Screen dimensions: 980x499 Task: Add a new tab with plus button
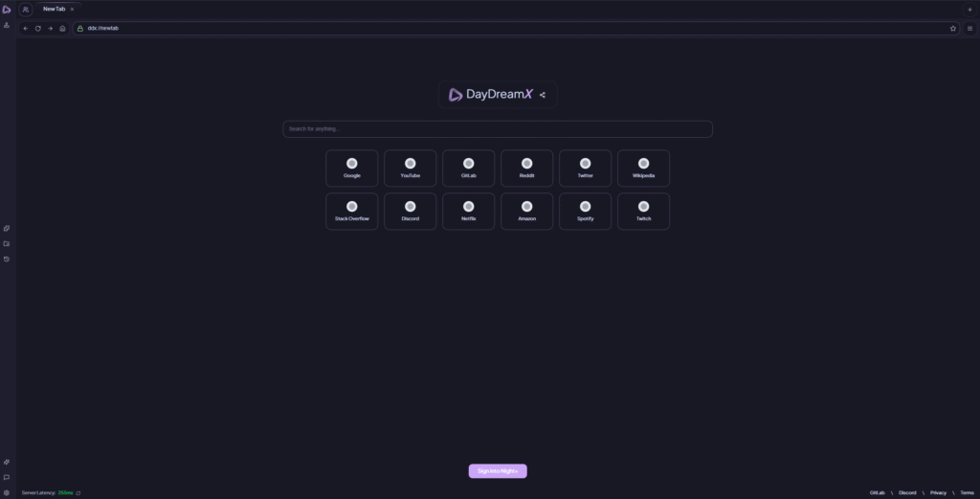[x=969, y=9]
